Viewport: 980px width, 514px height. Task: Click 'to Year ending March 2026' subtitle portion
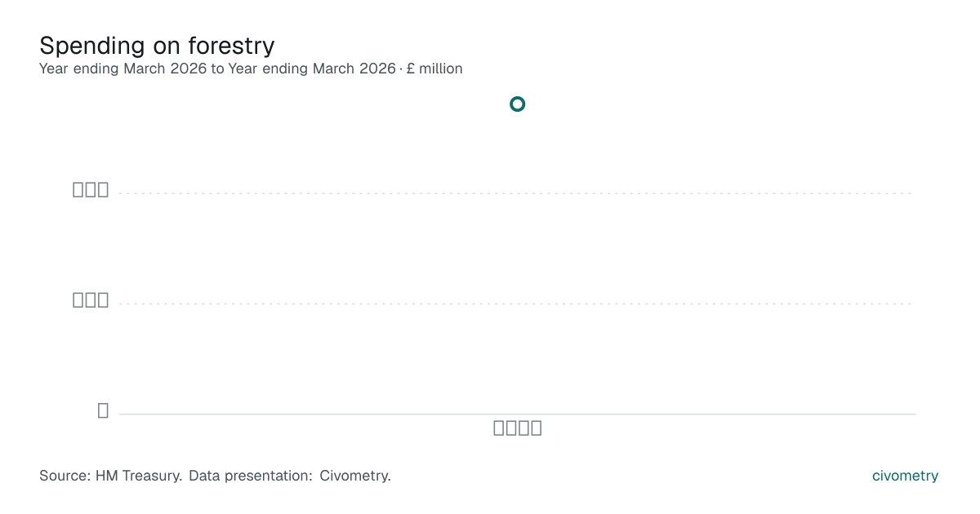pos(304,69)
